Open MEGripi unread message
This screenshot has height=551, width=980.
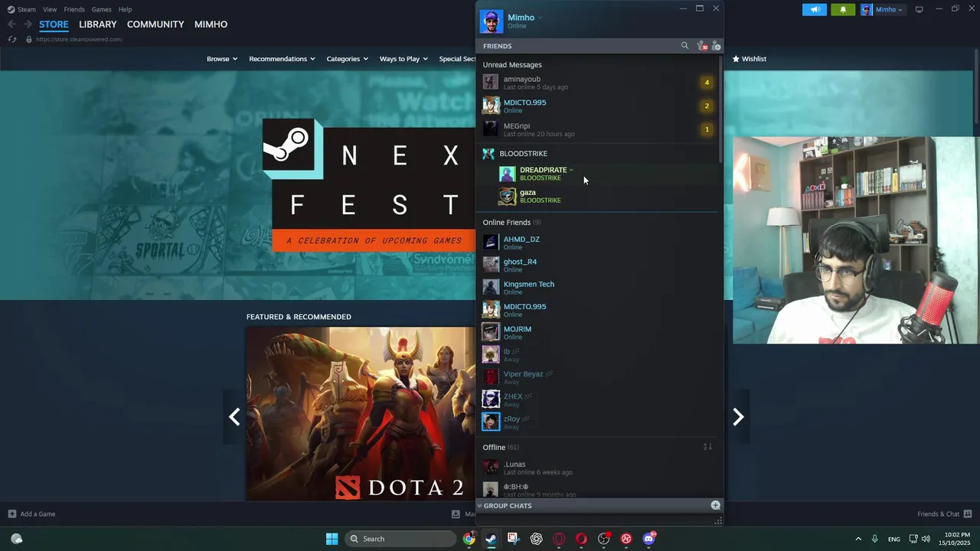click(x=597, y=129)
